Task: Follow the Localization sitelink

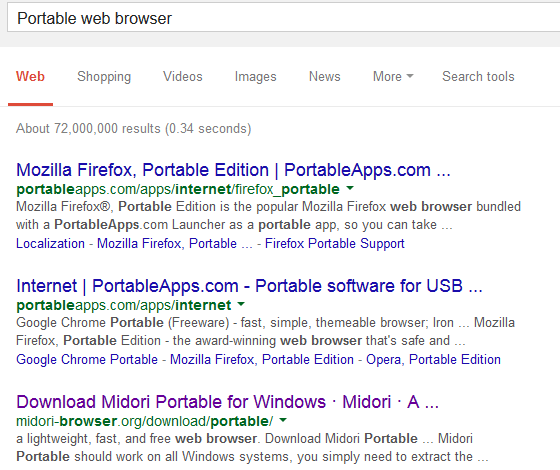Action: tap(50, 244)
